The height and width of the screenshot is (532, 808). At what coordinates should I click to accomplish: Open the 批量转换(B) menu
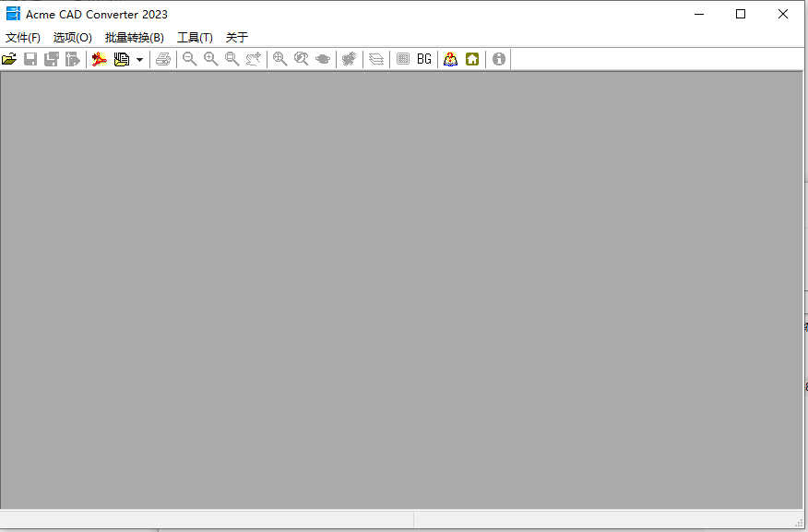pyautogui.click(x=135, y=38)
